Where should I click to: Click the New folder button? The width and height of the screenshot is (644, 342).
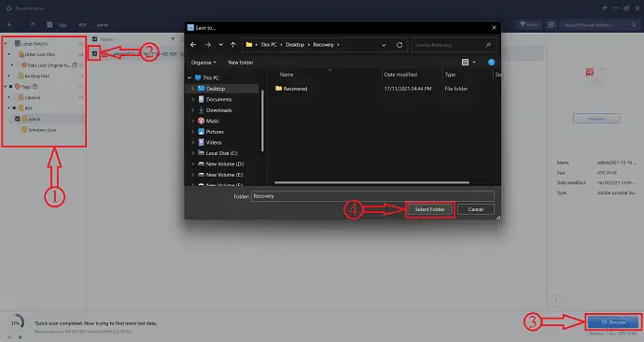click(241, 63)
